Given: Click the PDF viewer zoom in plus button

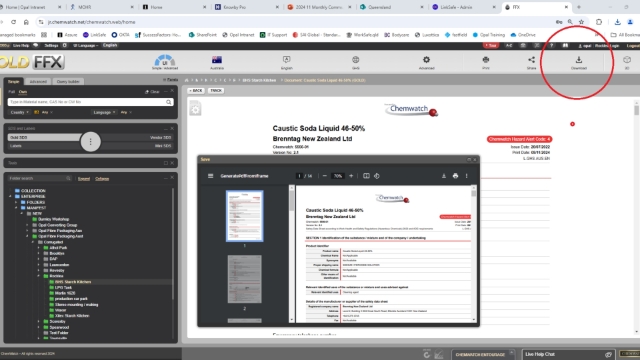Looking at the screenshot, I should pyautogui.click(x=351, y=176).
